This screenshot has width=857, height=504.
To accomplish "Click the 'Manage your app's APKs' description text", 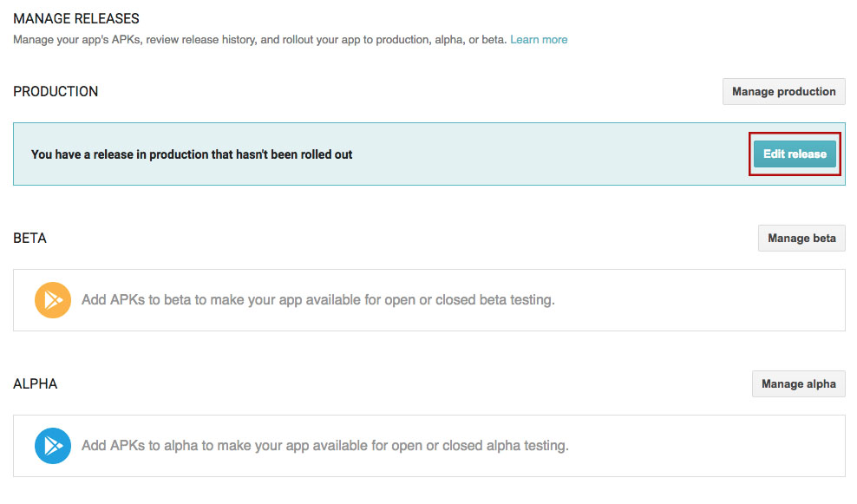I will pyautogui.click(x=260, y=40).
